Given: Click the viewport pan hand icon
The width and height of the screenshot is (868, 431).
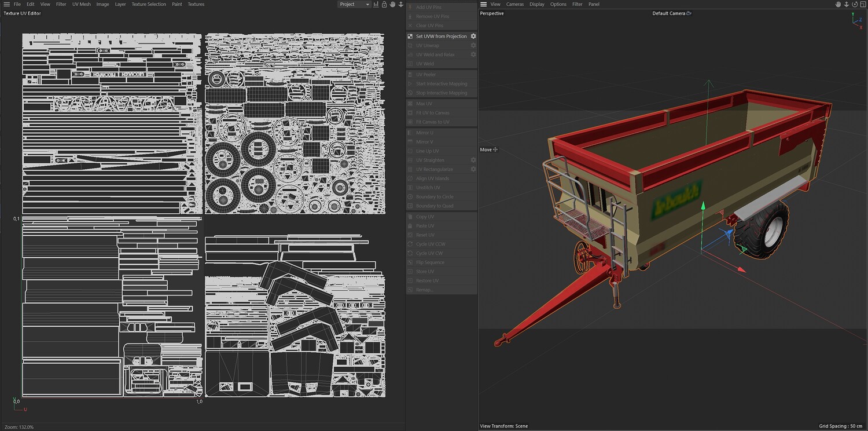Looking at the screenshot, I should [838, 4].
